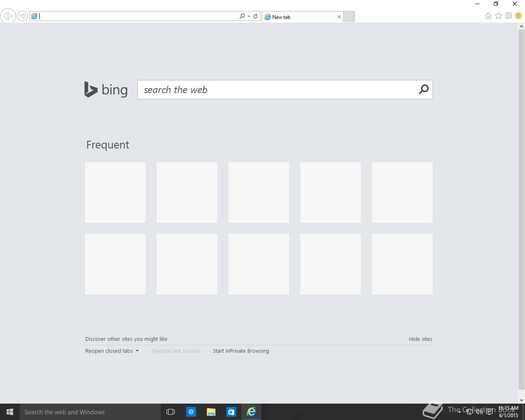Open the first tile in the top Frequent row

coord(115,192)
